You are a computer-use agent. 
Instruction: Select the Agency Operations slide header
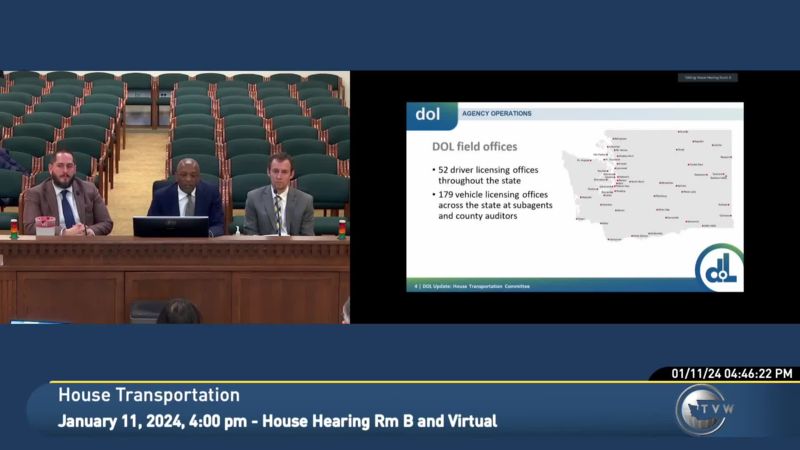497,114
